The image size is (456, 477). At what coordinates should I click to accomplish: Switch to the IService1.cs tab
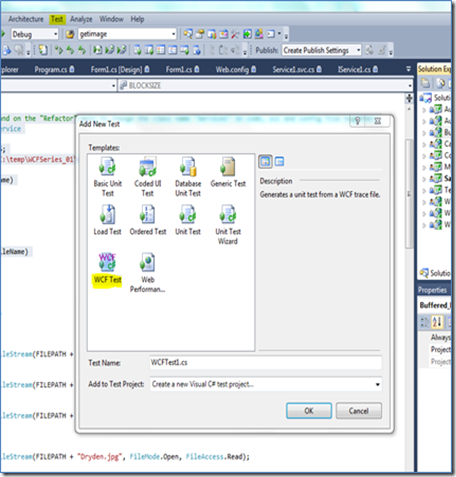358,69
